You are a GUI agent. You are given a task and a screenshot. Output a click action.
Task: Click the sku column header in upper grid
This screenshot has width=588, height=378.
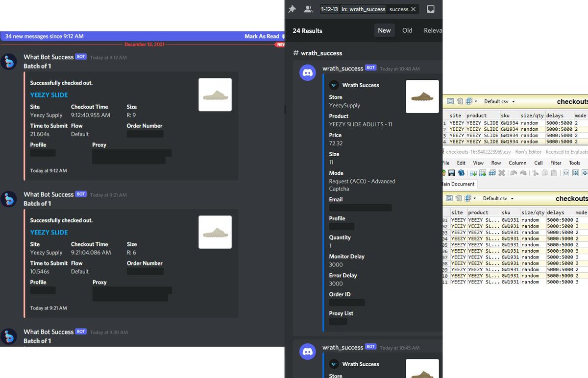(x=510, y=116)
